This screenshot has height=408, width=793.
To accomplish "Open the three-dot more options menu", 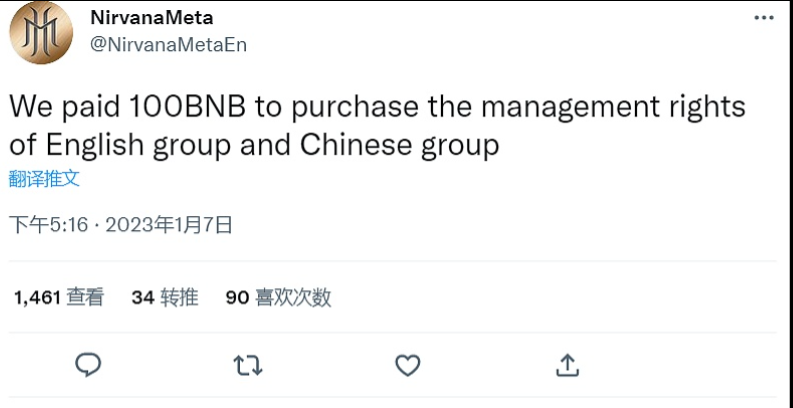I will (764, 18).
